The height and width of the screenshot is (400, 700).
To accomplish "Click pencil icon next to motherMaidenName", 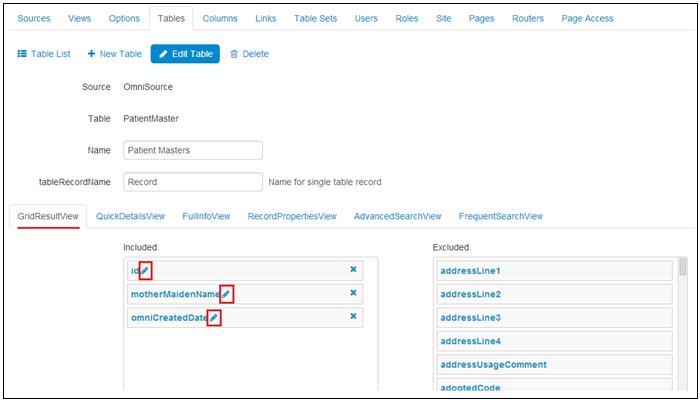I will [227, 294].
